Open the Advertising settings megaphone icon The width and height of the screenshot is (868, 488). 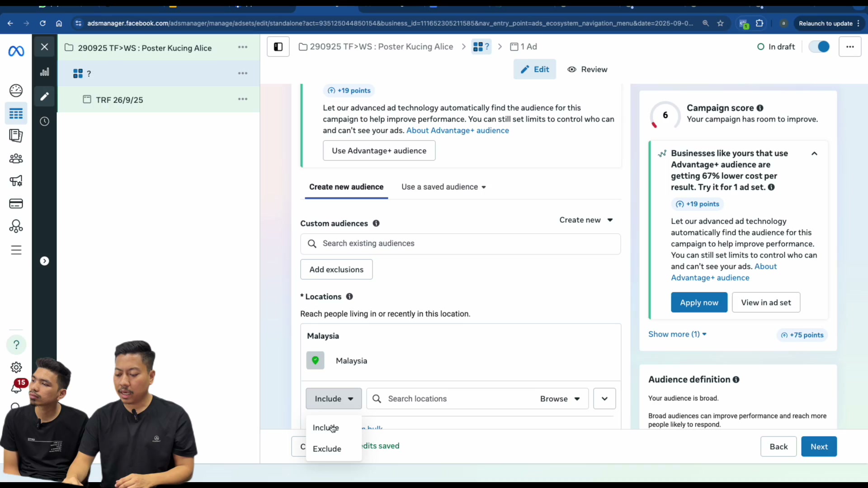coord(16,181)
